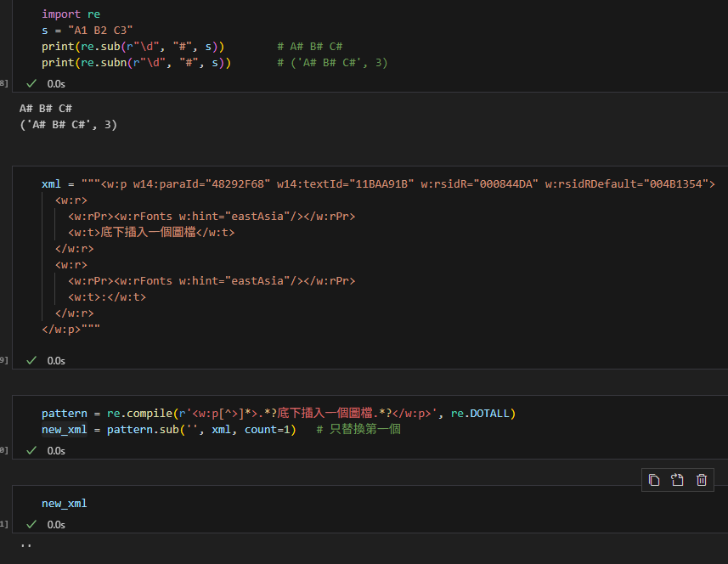Screen dimensions: 728x564
Task: Click the 0.0s execution time of the first cell
Action: pos(56,83)
